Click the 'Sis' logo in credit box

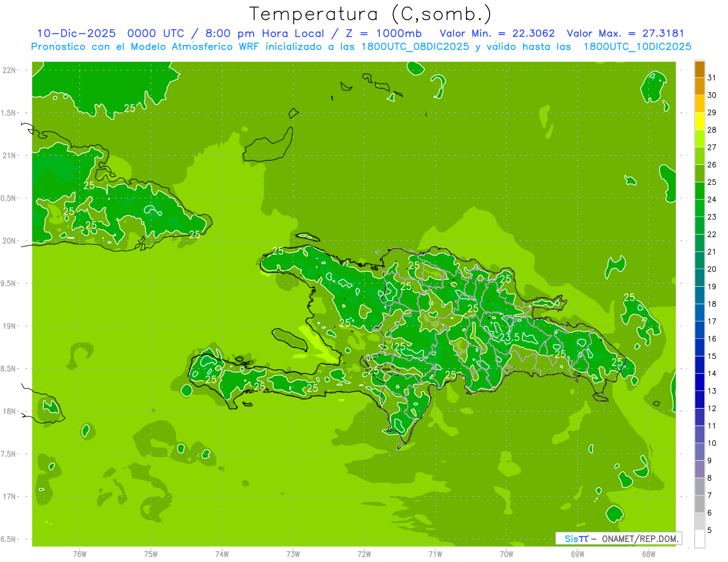pos(571,538)
